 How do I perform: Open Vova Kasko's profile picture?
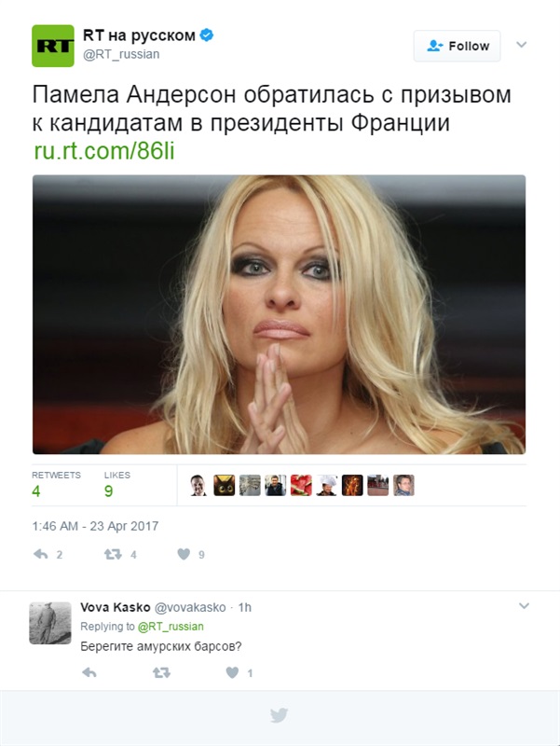[x=50, y=623]
